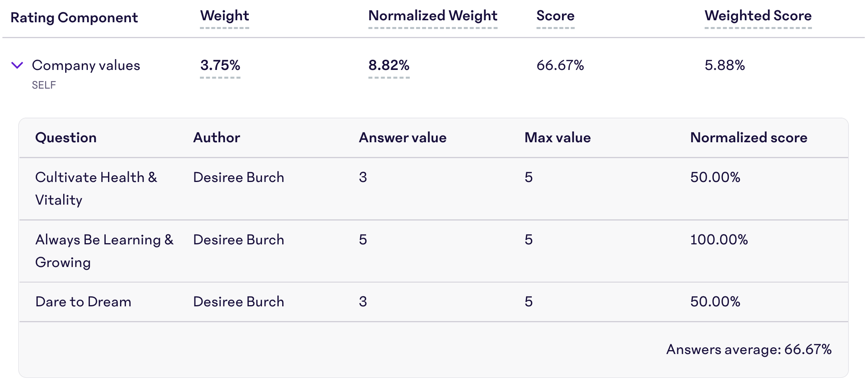Click the Normalized score column header
868x387 pixels.
(749, 137)
